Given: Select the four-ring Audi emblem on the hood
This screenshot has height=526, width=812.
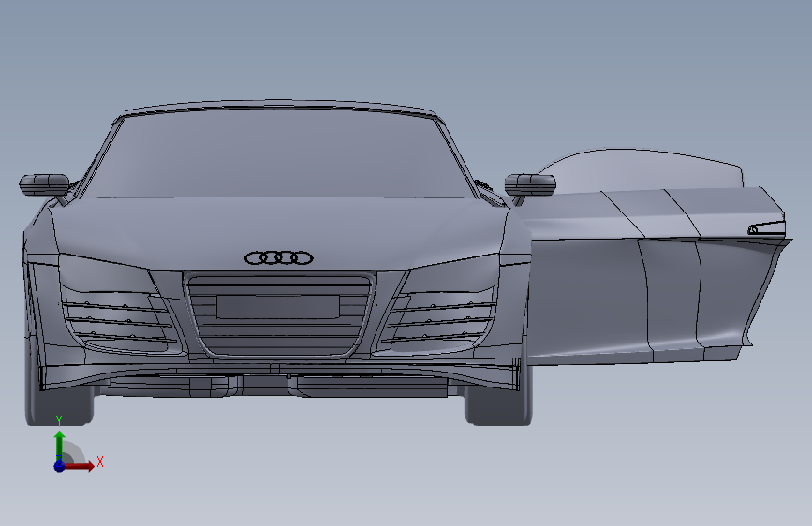Looking at the screenshot, I should tap(278, 257).
